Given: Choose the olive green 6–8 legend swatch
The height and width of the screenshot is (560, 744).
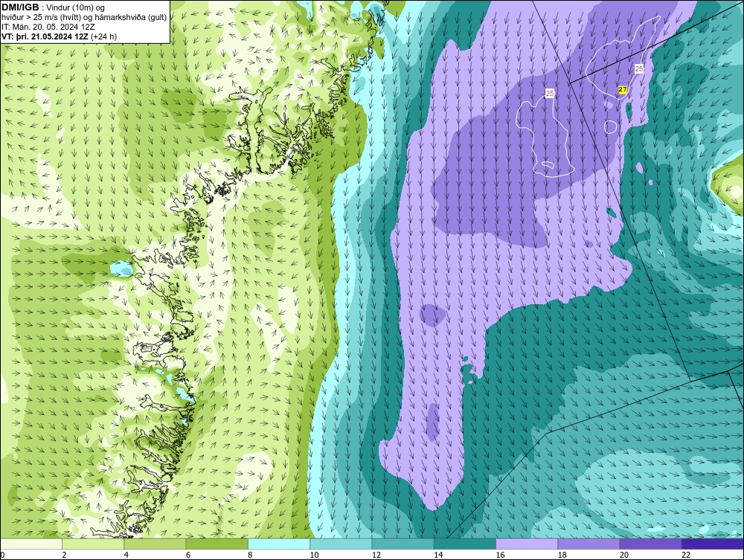Looking at the screenshot, I should (x=217, y=544).
